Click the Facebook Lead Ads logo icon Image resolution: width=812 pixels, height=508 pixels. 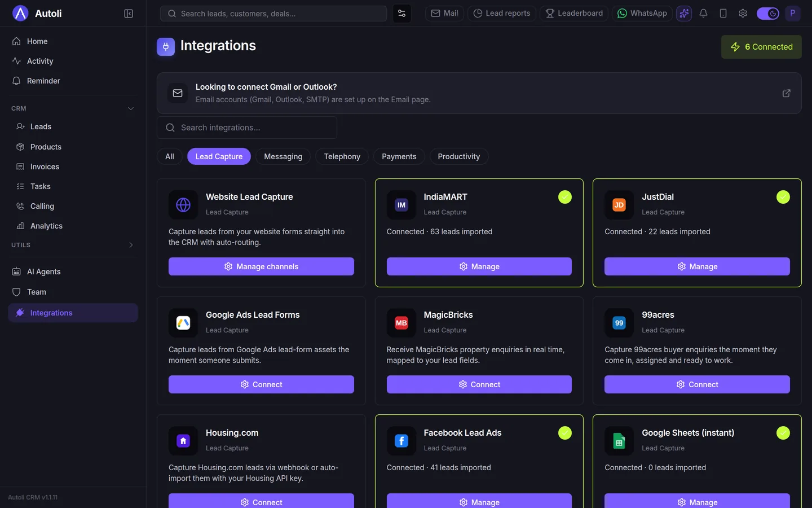(401, 441)
